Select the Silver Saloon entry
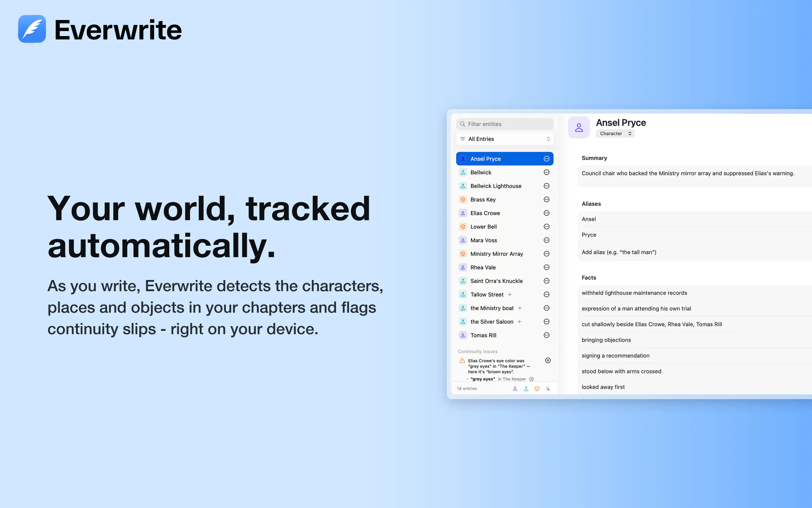 point(505,322)
